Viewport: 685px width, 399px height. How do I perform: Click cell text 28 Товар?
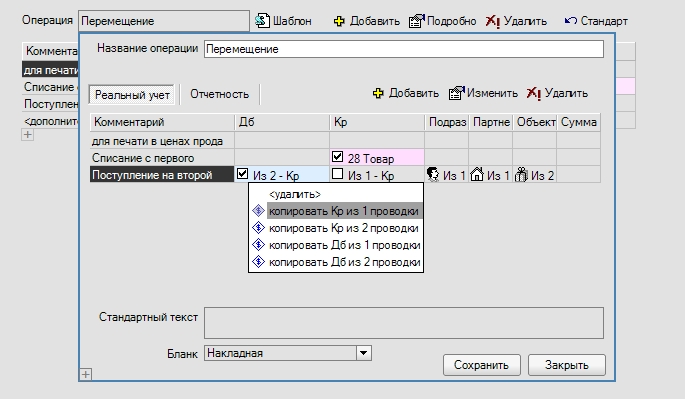370,159
